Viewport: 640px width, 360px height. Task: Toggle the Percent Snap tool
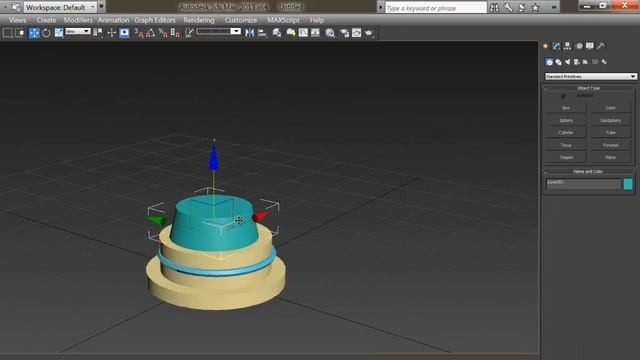pyautogui.click(x=163, y=33)
